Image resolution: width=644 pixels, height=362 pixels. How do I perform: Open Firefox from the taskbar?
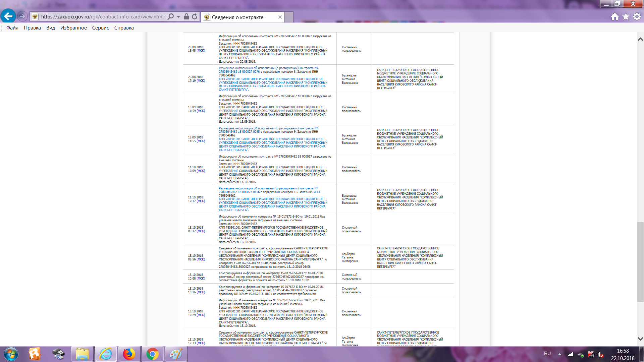pos(129,354)
